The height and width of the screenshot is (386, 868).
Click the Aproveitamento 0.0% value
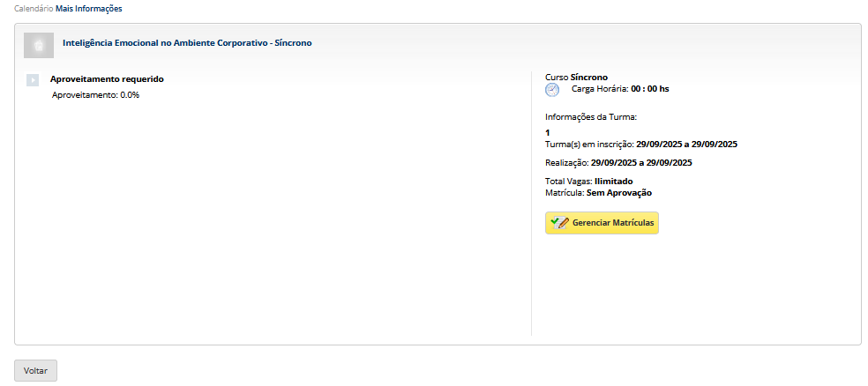click(x=95, y=94)
